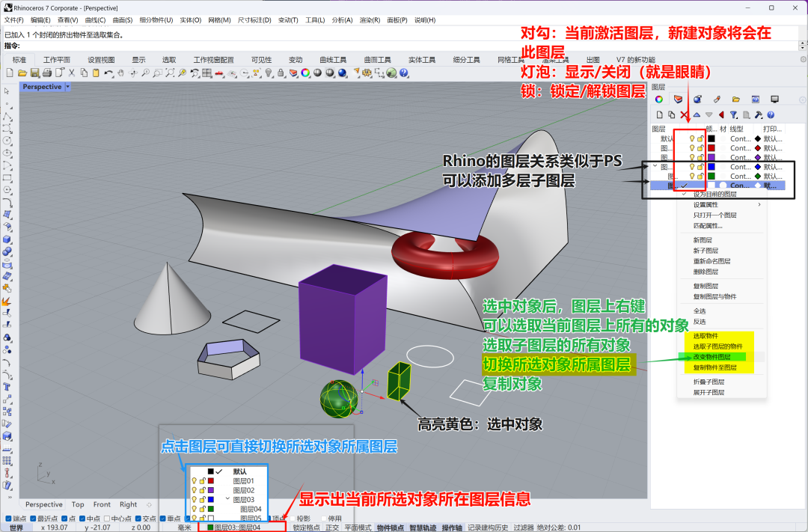This screenshot has width=808, height=532.
Task: Click the blue Help question mark in toolbar
Action: coord(404,73)
